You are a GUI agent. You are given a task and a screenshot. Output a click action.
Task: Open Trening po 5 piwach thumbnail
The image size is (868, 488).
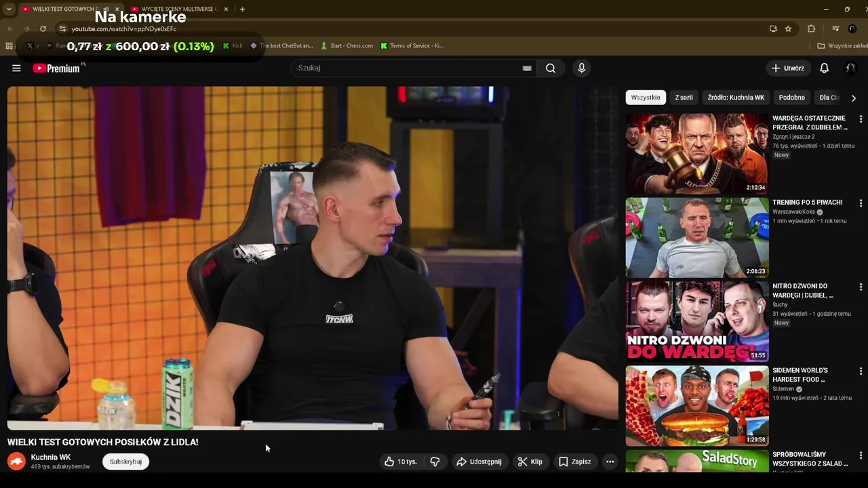coord(697,238)
